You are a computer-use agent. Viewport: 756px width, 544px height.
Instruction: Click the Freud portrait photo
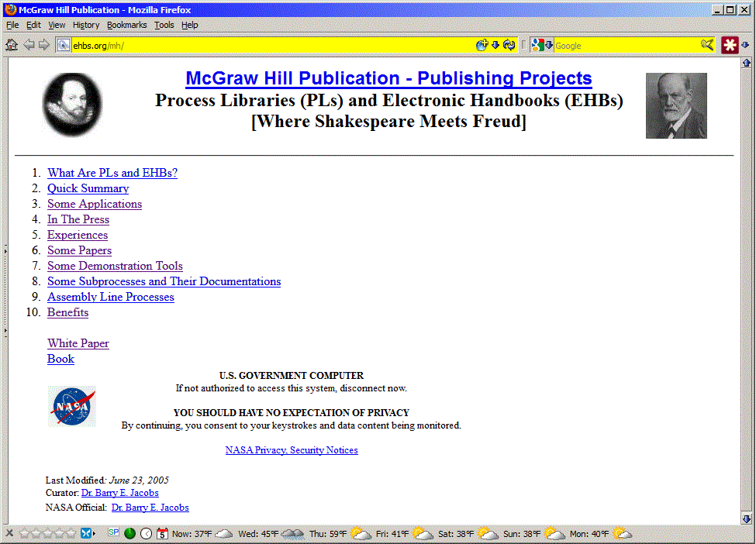click(676, 105)
